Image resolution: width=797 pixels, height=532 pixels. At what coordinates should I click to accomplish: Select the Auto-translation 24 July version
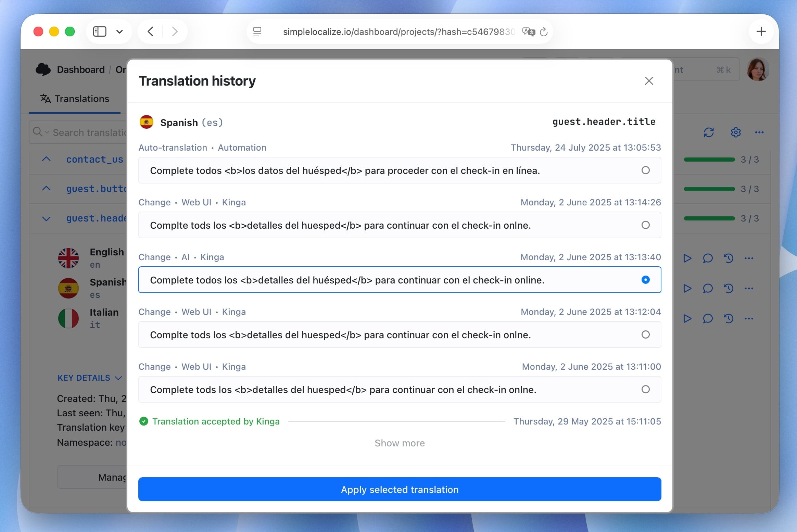tap(645, 170)
